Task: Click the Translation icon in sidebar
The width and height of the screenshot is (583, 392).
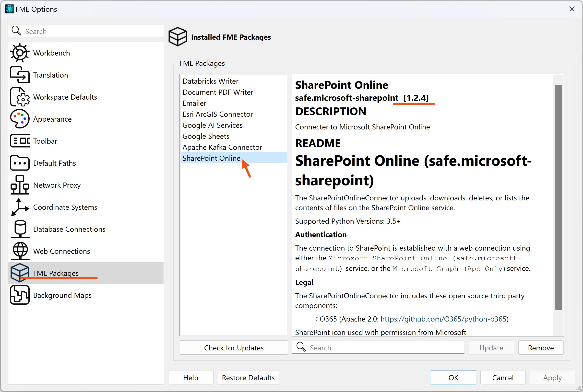Action: (x=20, y=75)
